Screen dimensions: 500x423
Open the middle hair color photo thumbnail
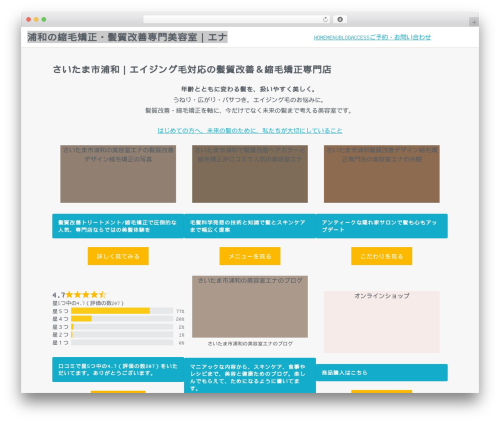click(x=250, y=174)
